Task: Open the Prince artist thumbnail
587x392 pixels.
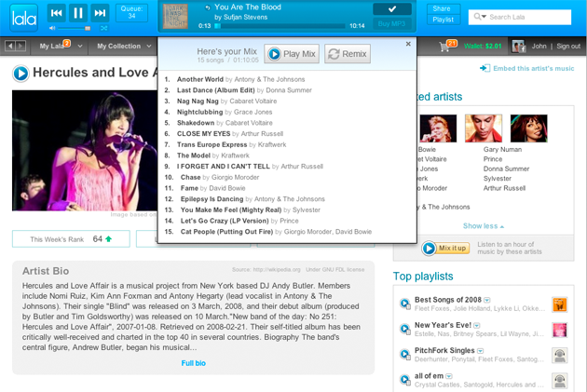Action: [484, 128]
